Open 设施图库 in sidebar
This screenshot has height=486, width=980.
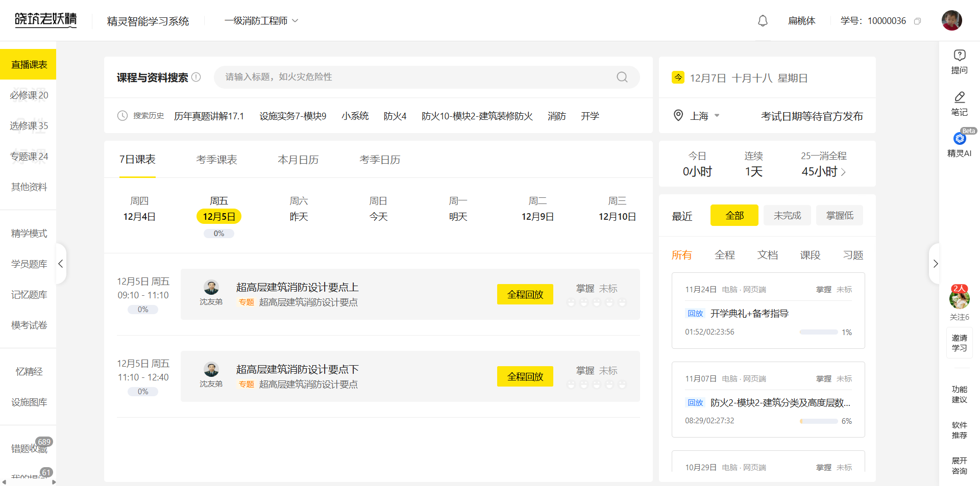point(29,402)
